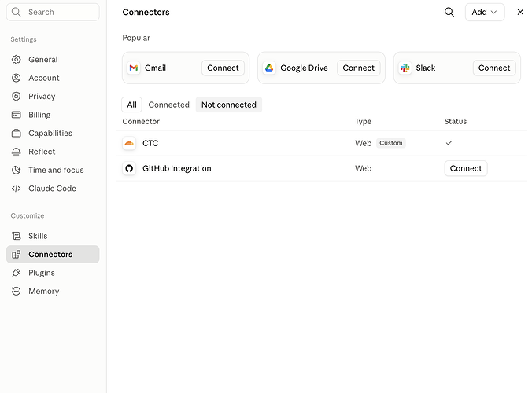The width and height of the screenshot is (532, 393).
Task: Click the Google Drive logo icon
Action: pyautogui.click(x=269, y=68)
